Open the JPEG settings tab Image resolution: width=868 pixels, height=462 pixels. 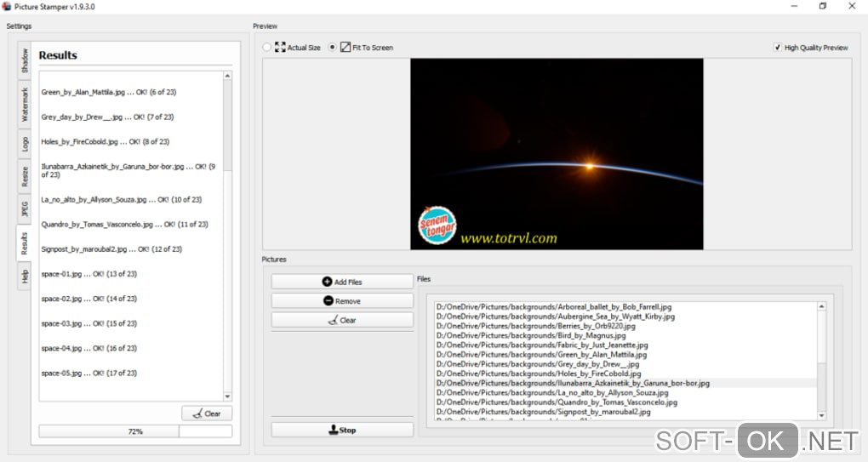tap(25, 208)
